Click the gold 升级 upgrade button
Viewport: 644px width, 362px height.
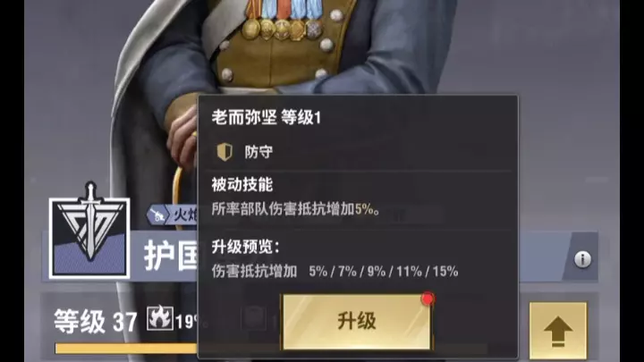[x=357, y=322]
